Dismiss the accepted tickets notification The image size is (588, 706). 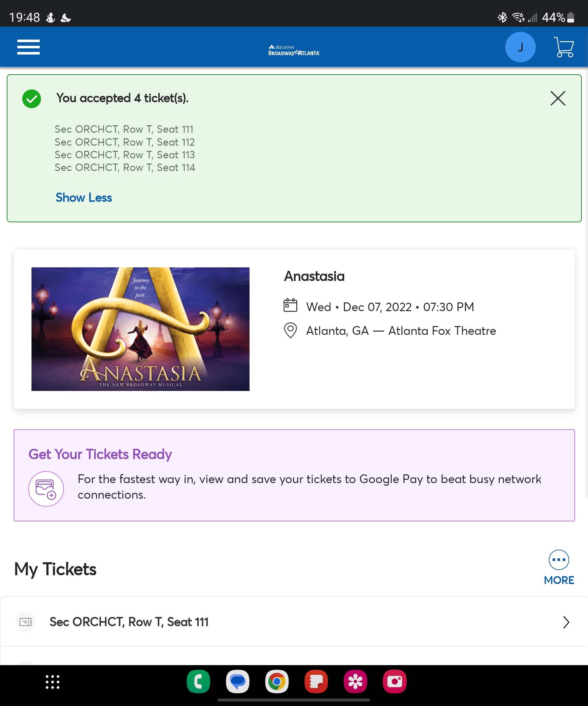(558, 98)
